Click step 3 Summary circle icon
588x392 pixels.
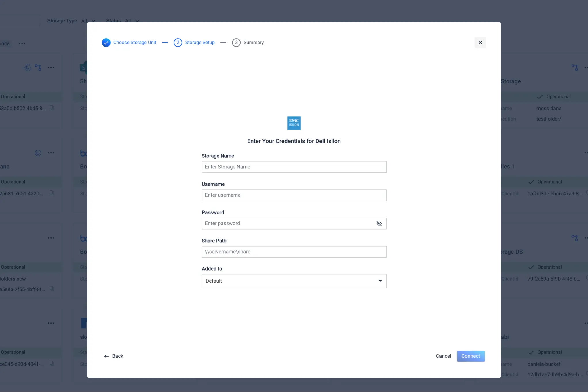coord(236,43)
